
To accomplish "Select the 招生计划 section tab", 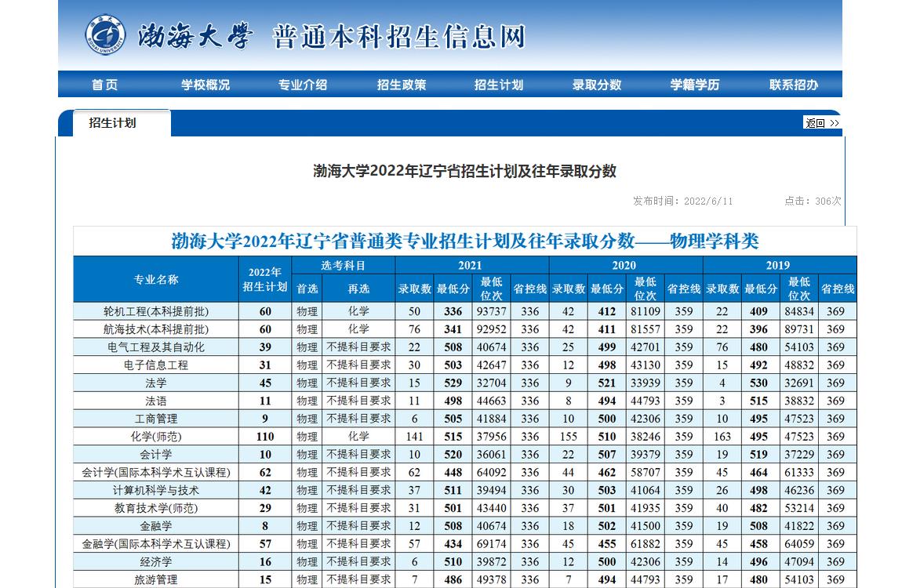I will [122, 122].
